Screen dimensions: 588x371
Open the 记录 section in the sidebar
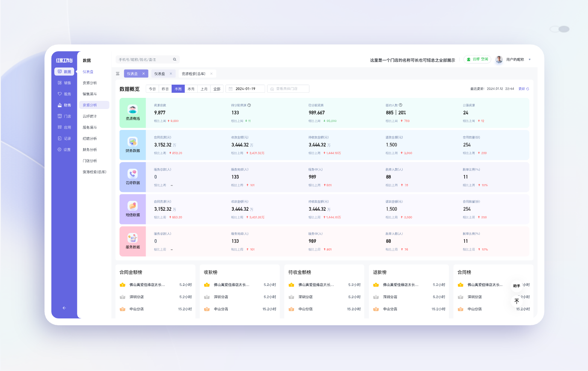[64, 138]
